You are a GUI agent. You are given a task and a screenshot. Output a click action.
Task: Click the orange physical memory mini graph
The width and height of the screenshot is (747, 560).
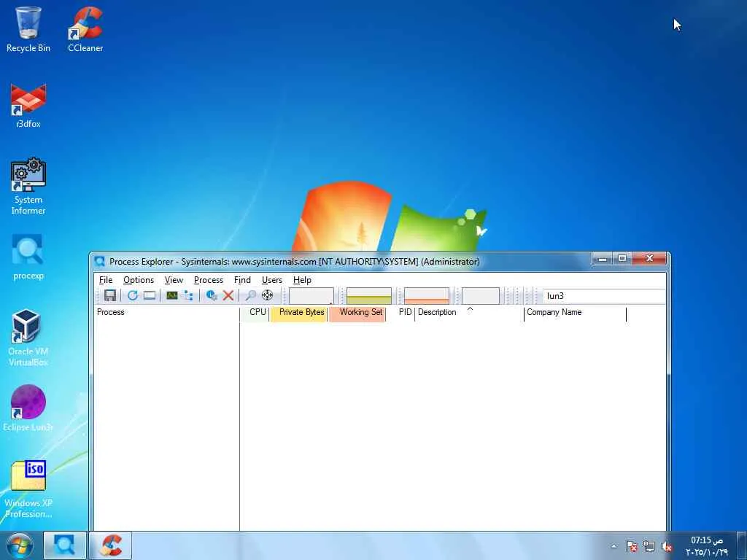click(x=426, y=296)
